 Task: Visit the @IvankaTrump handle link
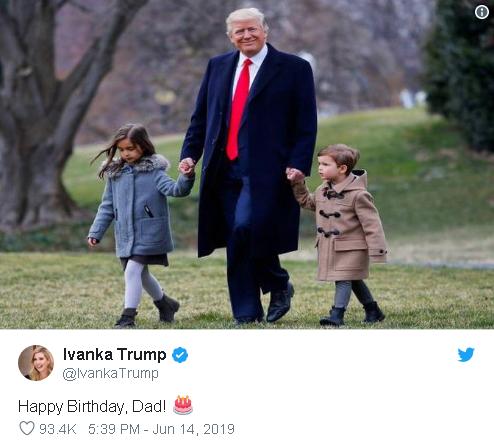click(x=110, y=374)
